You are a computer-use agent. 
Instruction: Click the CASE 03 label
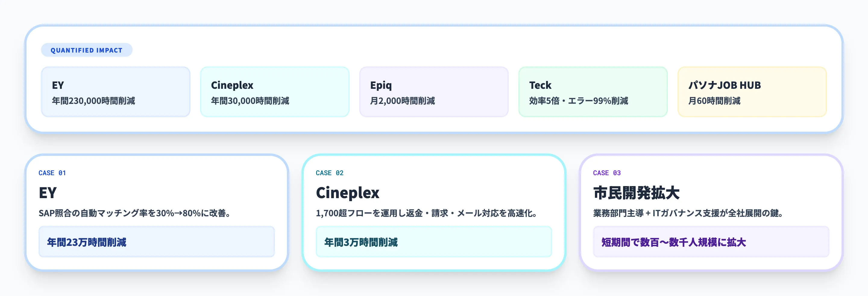(606, 173)
